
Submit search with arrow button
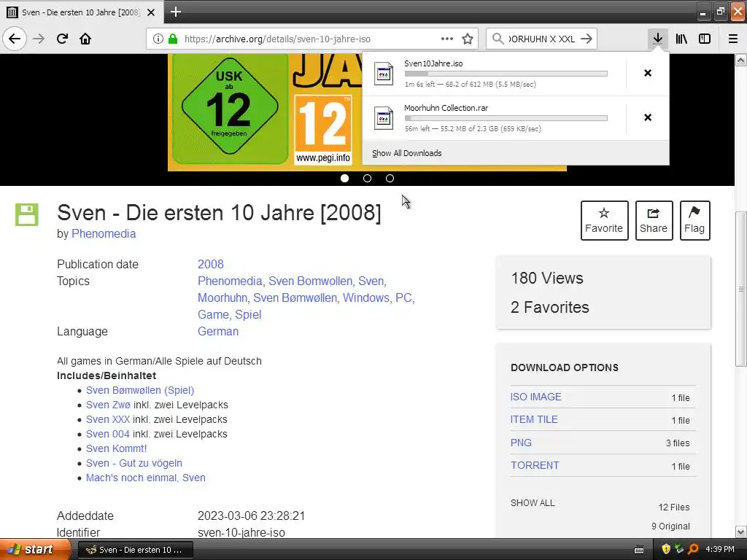[587, 39]
